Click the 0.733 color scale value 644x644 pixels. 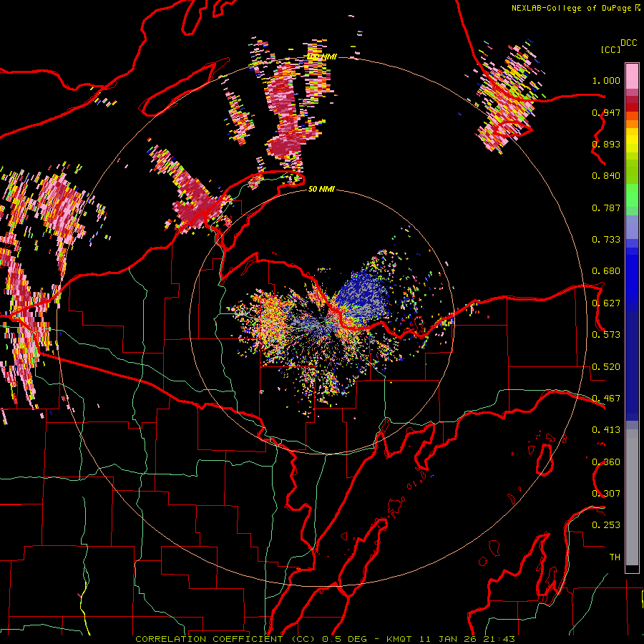[606, 240]
